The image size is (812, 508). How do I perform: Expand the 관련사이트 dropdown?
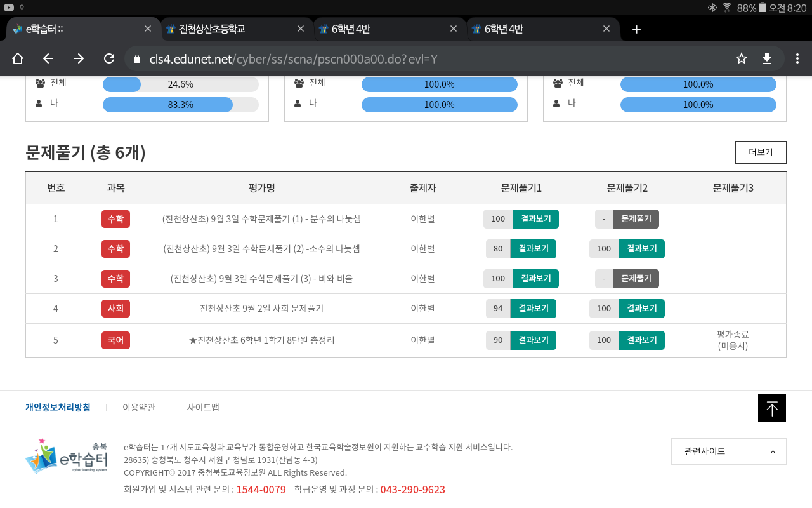(729, 451)
